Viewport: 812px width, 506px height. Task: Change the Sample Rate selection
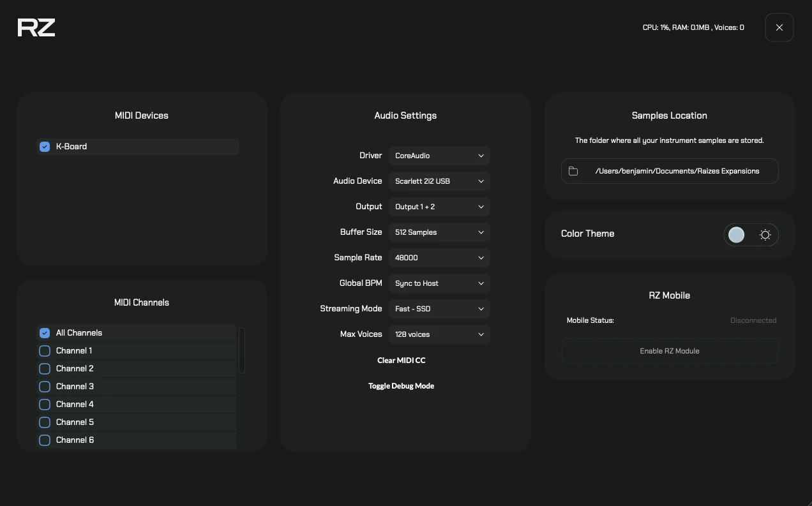(439, 257)
